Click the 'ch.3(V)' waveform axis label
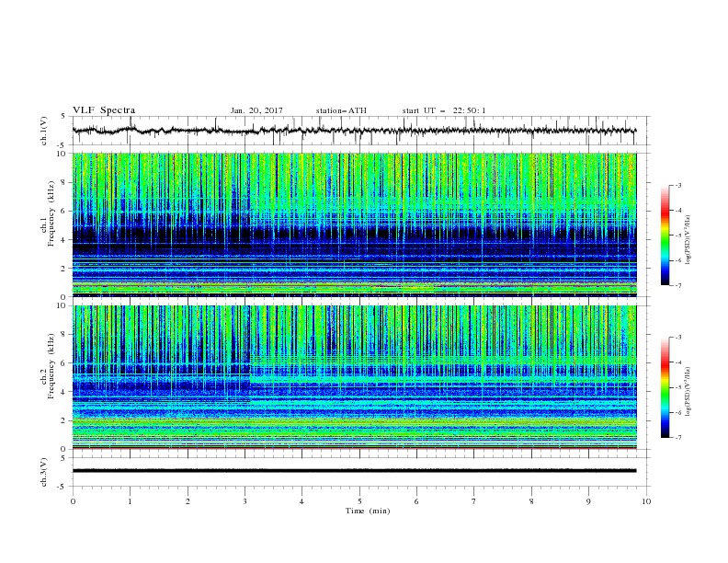The image size is (728, 563). pos(44,472)
